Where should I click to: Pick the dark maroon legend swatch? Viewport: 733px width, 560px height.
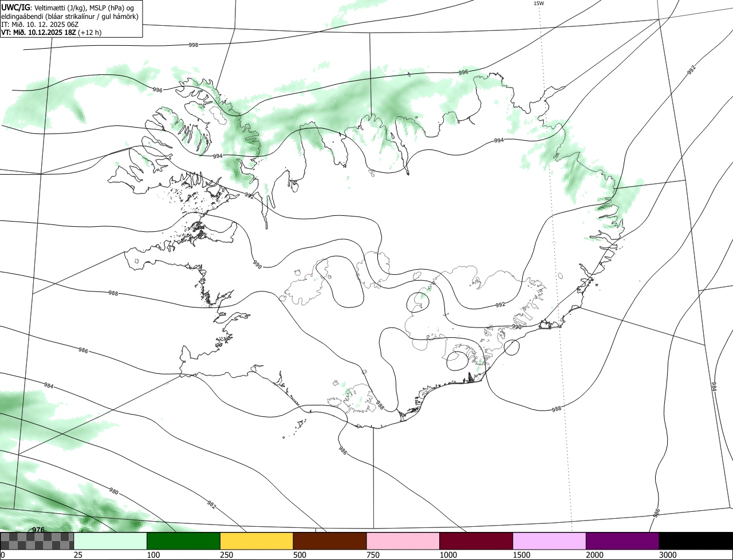coord(476,541)
